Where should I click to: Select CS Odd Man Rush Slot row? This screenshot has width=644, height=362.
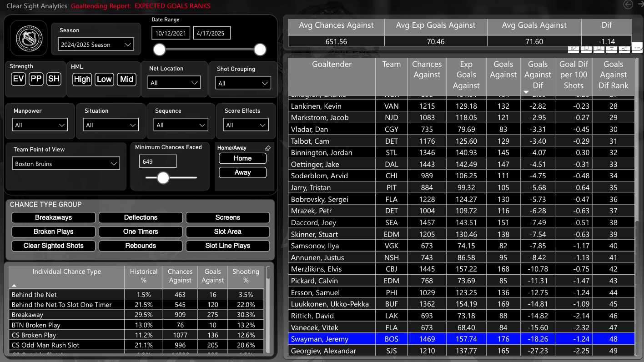click(137, 345)
